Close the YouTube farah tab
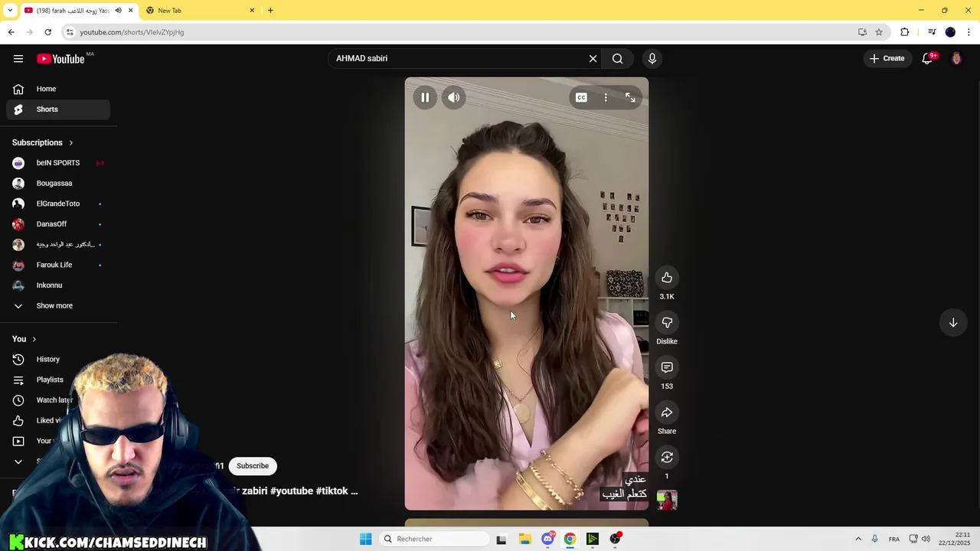This screenshot has width=980, height=551. pyautogui.click(x=130, y=11)
